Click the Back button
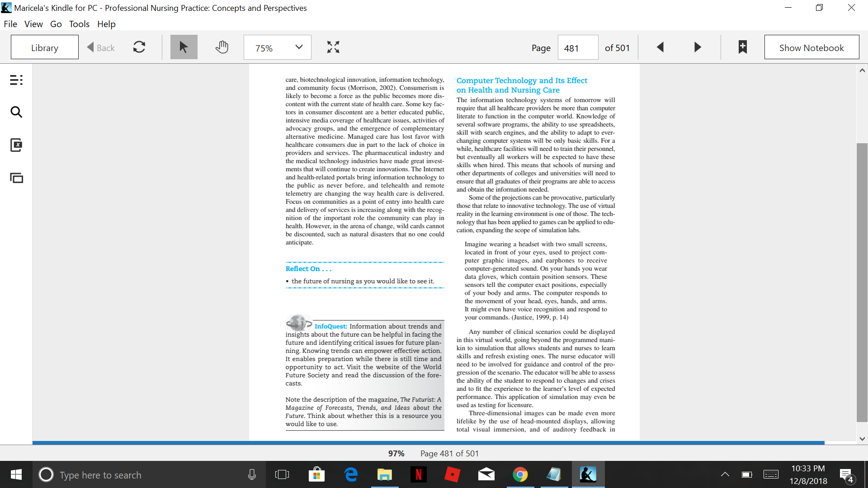 click(101, 47)
